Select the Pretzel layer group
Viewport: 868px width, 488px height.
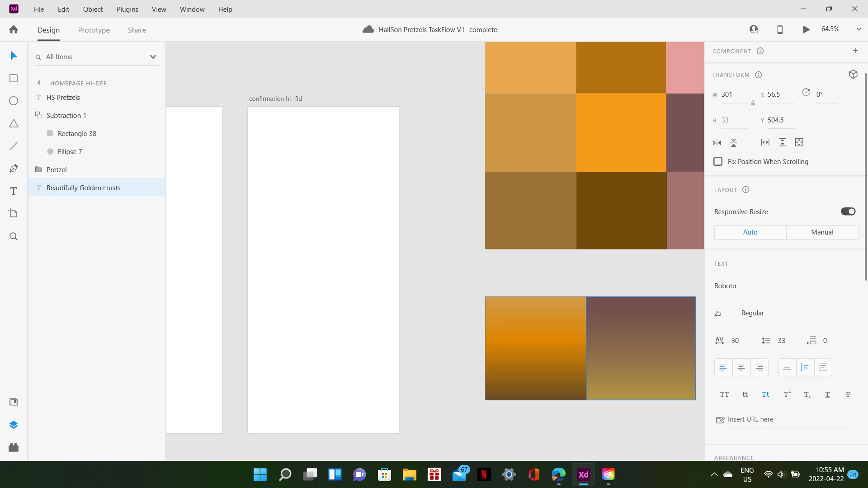(57, 170)
